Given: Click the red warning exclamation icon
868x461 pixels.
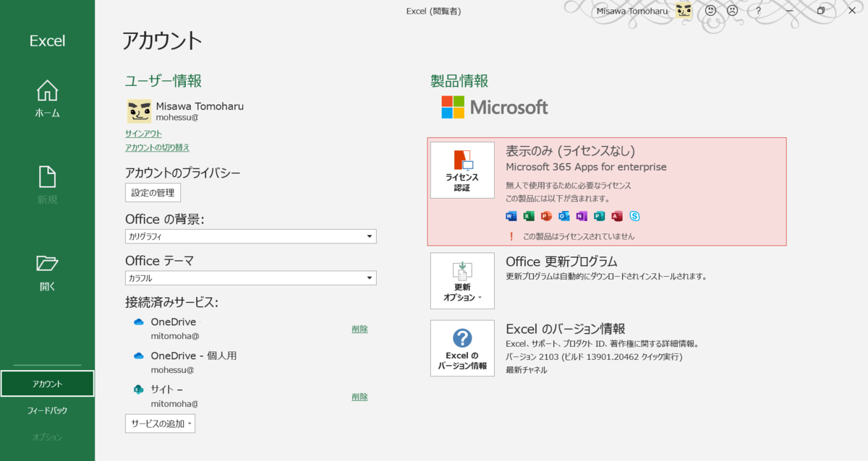Looking at the screenshot, I should coord(511,236).
